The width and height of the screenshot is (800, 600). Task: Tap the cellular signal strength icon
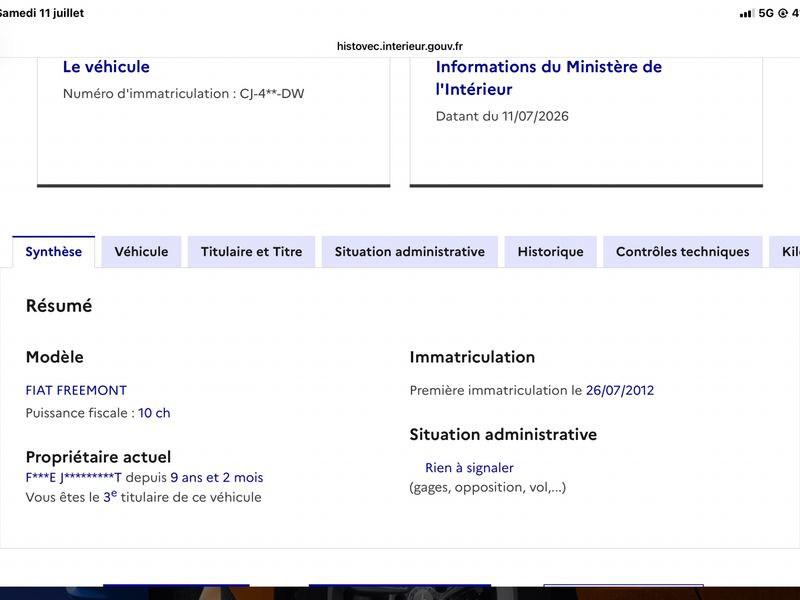point(746,13)
